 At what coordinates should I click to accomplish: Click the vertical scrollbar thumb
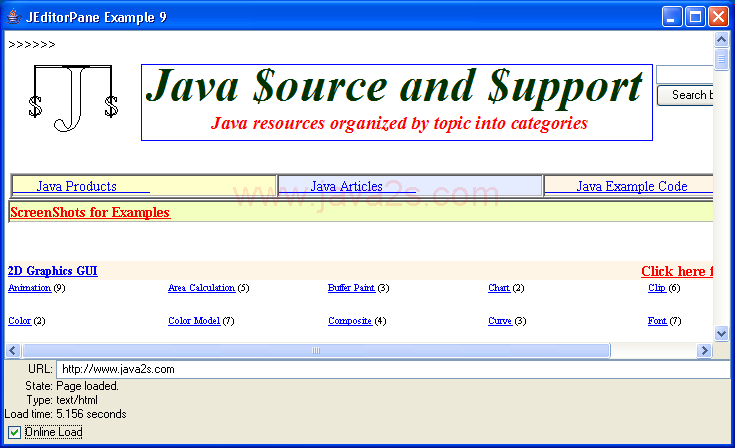721,59
